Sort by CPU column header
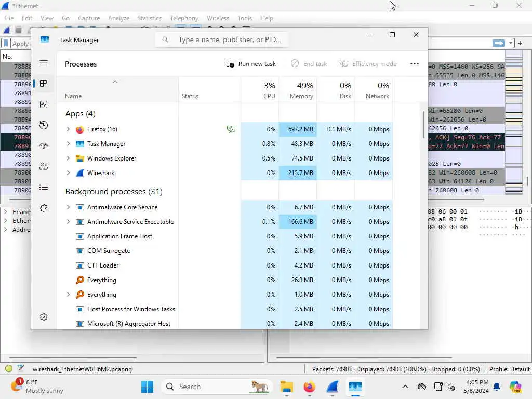The height and width of the screenshot is (399, 532). 260,90
